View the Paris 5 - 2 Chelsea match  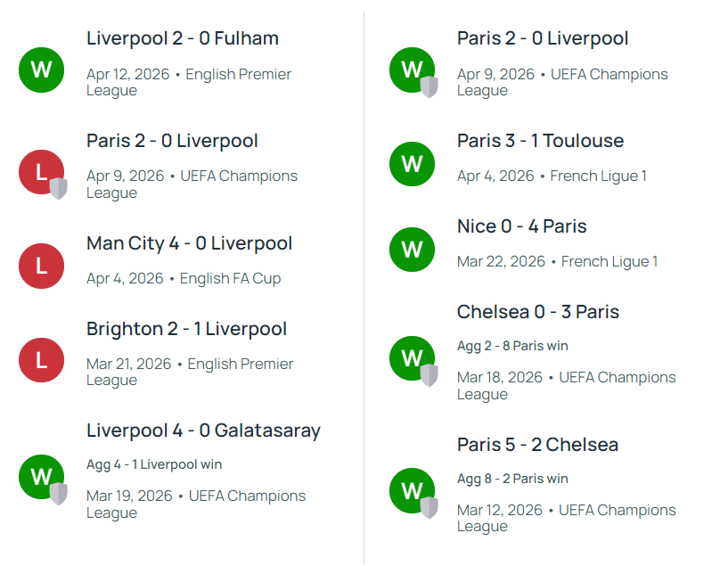click(x=537, y=445)
